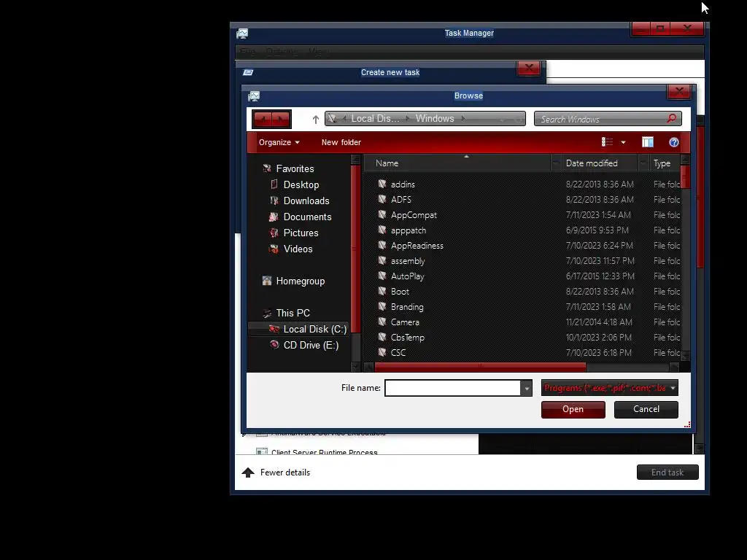Image resolution: width=747 pixels, height=560 pixels.
Task: Click the AppReadiness folder icon
Action: coord(382,245)
